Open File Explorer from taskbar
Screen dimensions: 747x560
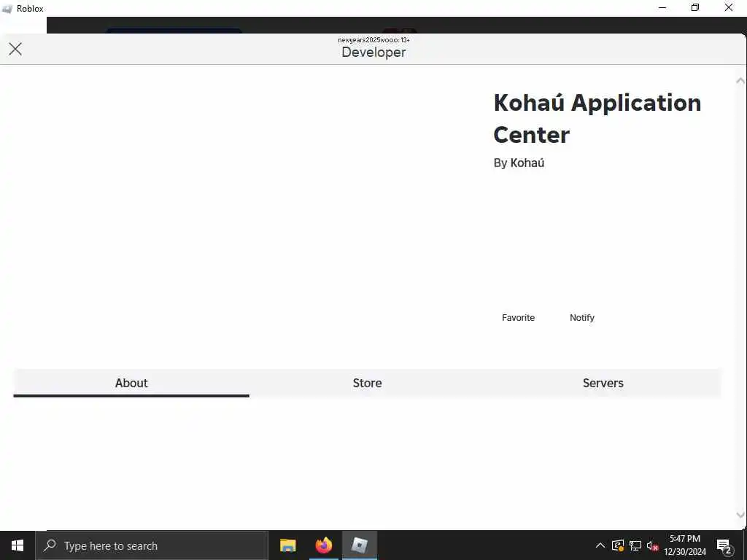pyautogui.click(x=287, y=545)
